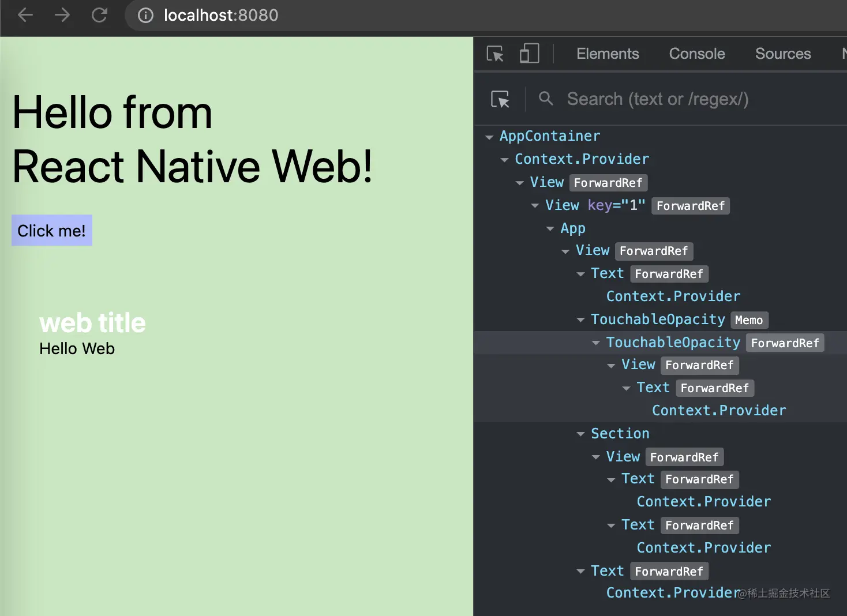Click the magnifier search icon

pos(546,99)
